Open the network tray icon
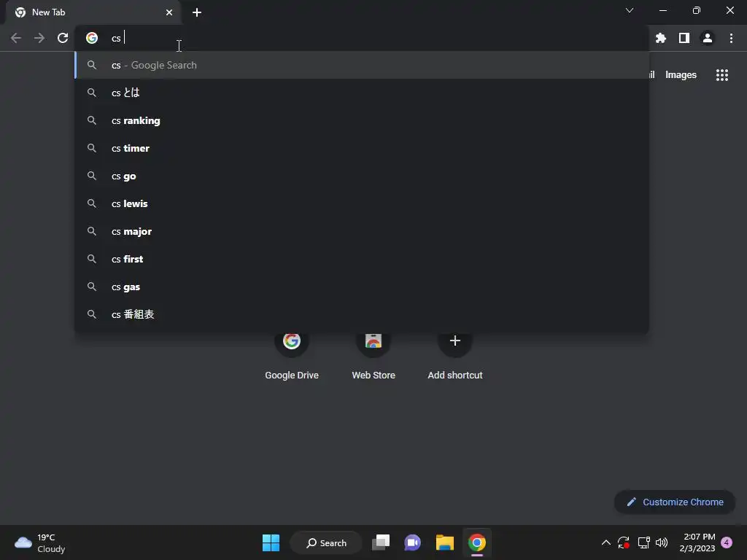The height and width of the screenshot is (560, 747). pos(643,542)
